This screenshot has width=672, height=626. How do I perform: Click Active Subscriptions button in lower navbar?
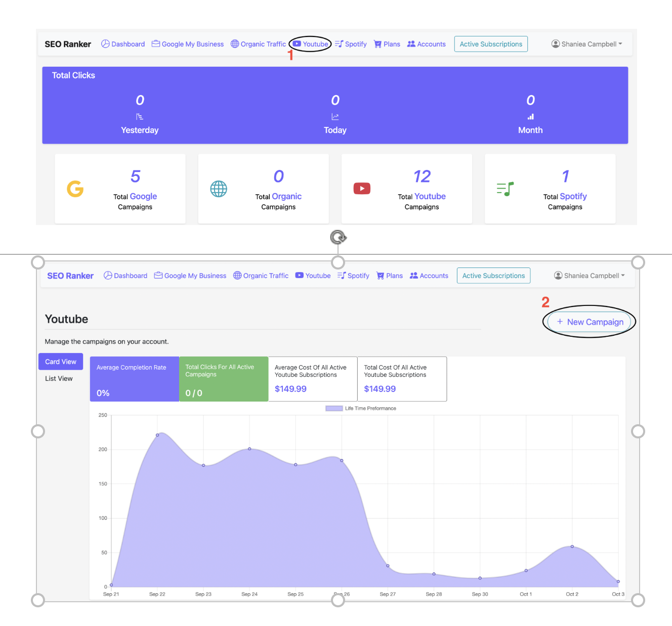click(x=493, y=276)
